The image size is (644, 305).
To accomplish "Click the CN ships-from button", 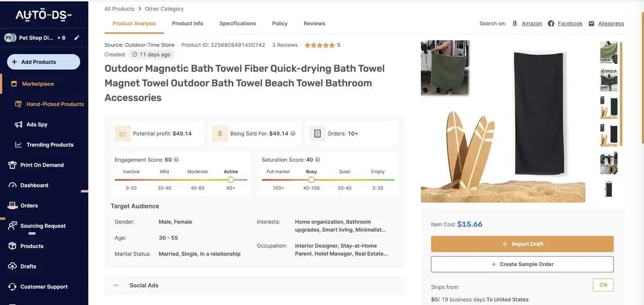I will [603, 285].
